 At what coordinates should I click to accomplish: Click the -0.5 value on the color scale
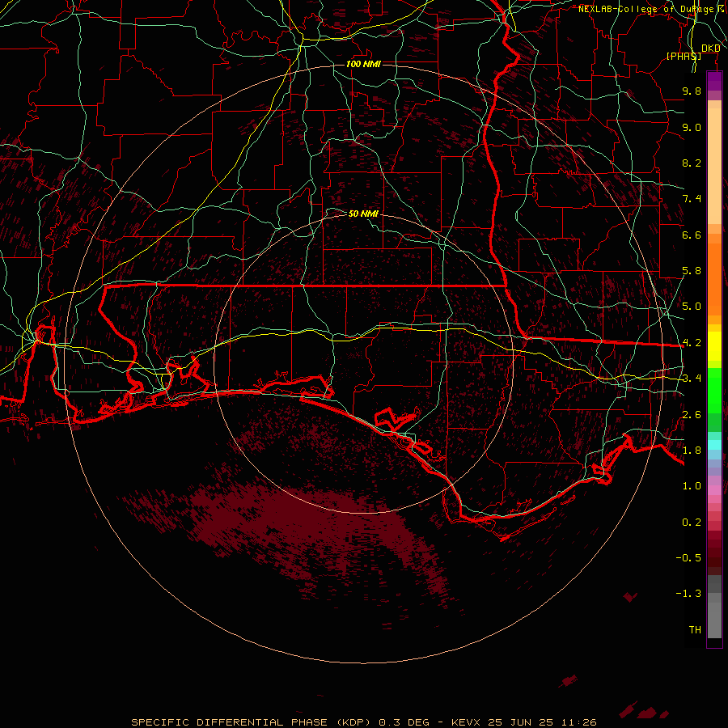point(688,558)
